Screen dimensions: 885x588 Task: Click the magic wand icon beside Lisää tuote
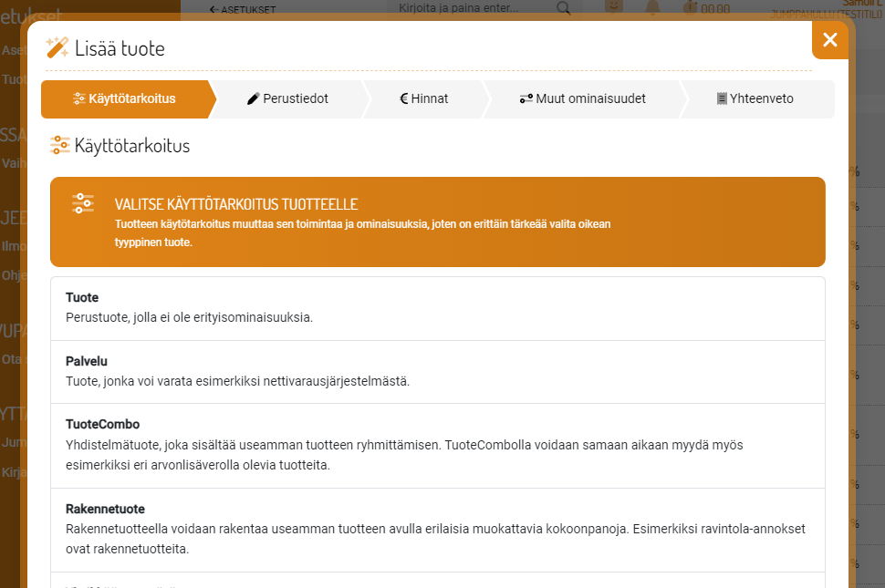[x=57, y=48]
